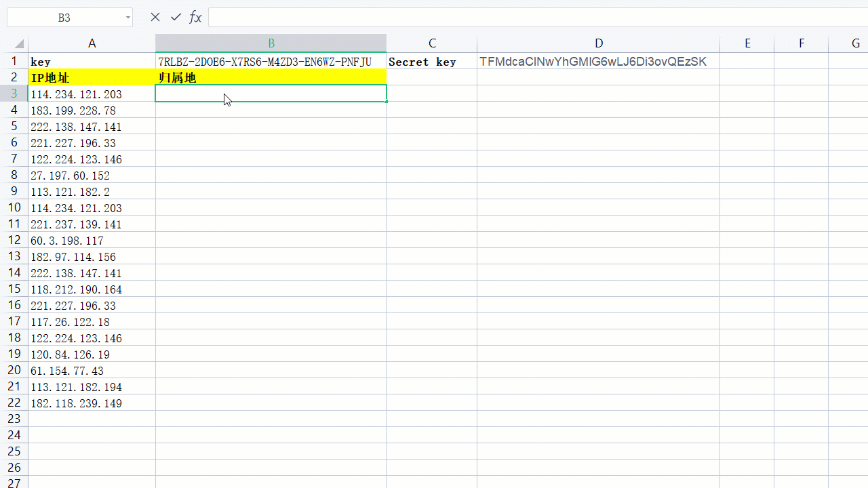Image resolution: width=868 pixels, height=488 pixels.
Task: Select column C header
Action: pos(432,43)
